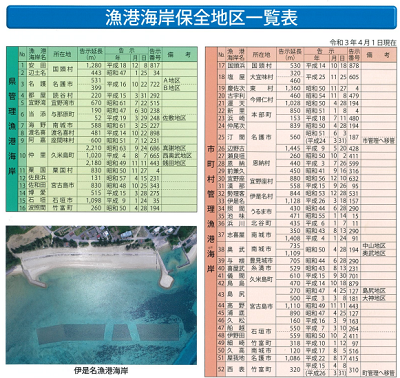Click the location 恩納村

point(261,163)
